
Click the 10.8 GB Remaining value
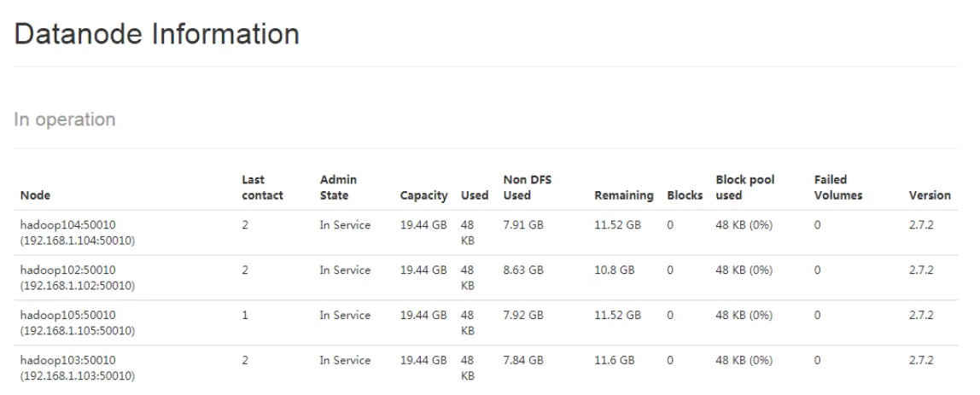tap(615, 270)
